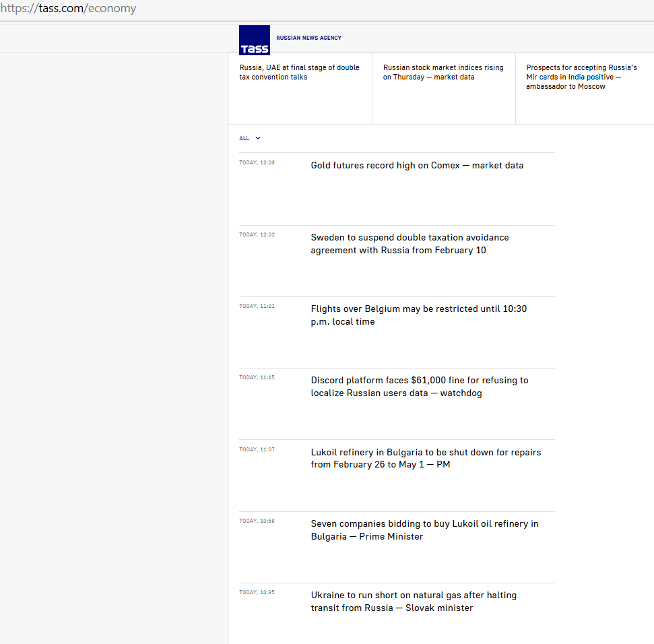Open Gold futures record high article
The image size is (654, 644).
417,166
